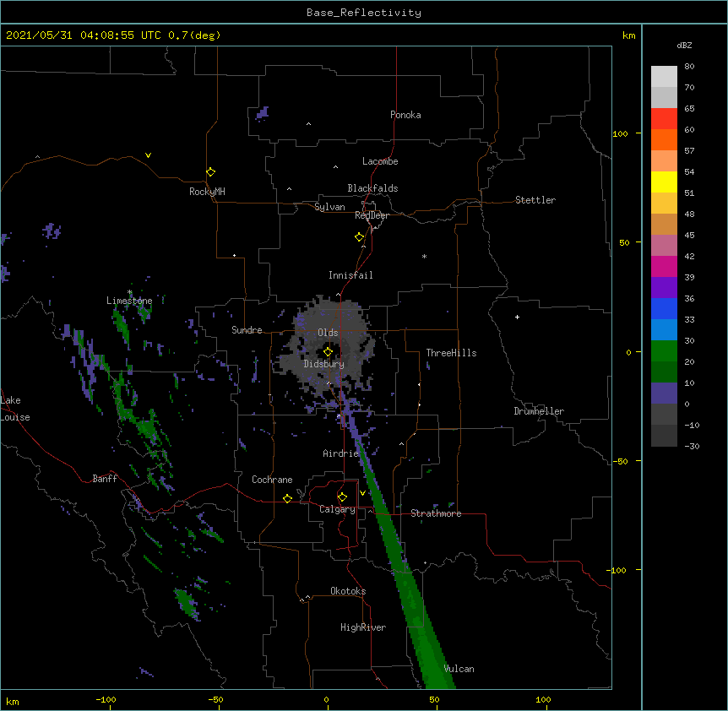
Task: Click the yellow diamond marker above Calgary label
Action: 342,497
